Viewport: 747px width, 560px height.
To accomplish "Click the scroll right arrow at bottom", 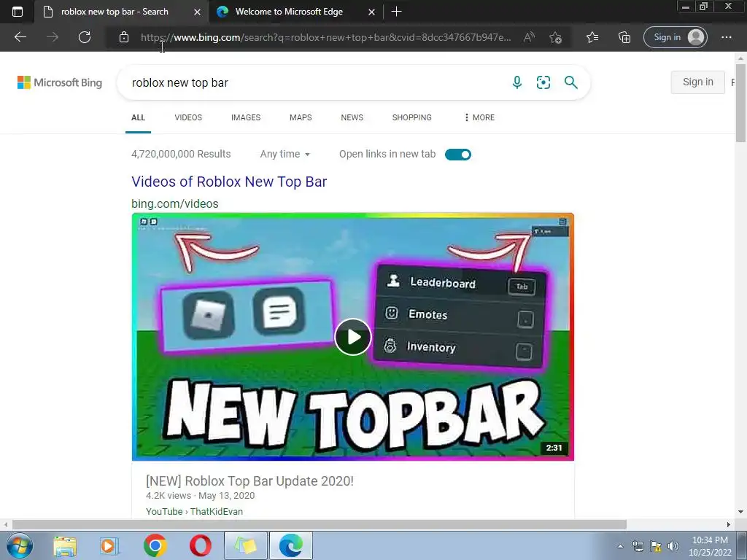I will pos(729,524).
